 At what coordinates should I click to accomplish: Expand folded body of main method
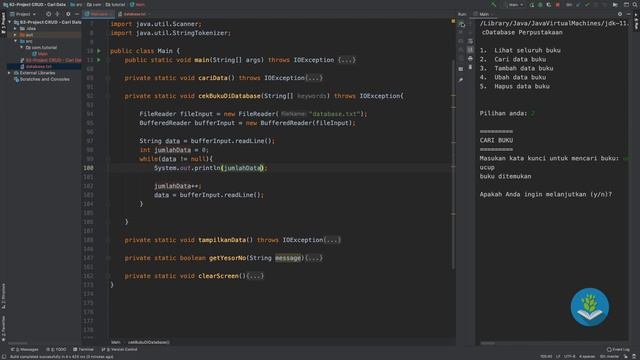pos(347,60)
